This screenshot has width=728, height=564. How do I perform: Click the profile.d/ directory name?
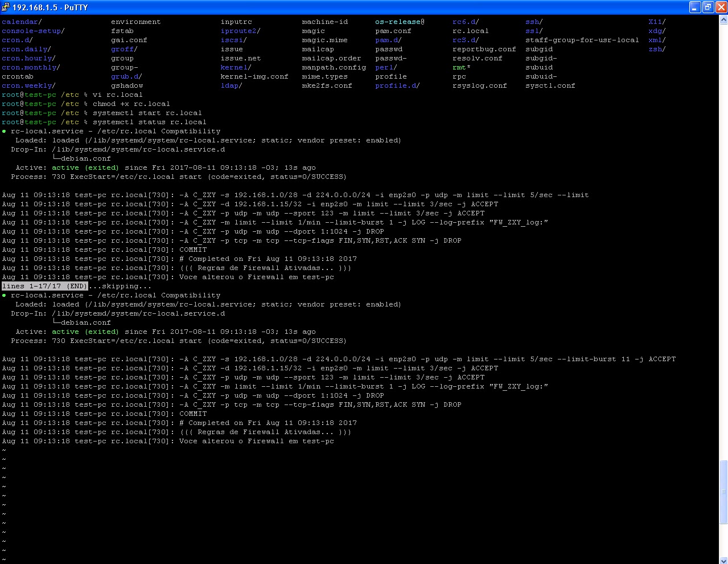click(x=396, y=85)
